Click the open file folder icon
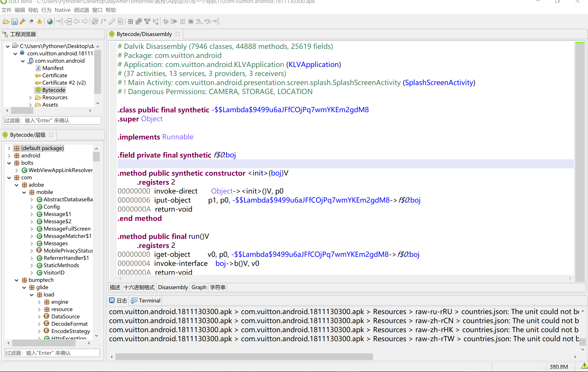Image resolution: width=588 pixels, height=372 pixels. (6, 22)
